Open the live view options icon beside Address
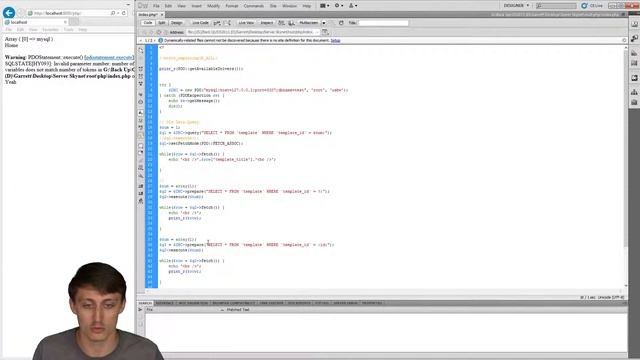Image resolution: width=640 pixels, height=360 pixels. [325, 32]
